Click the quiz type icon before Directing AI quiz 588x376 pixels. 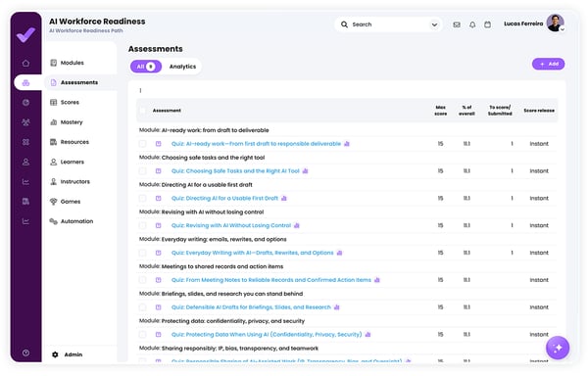158,198
